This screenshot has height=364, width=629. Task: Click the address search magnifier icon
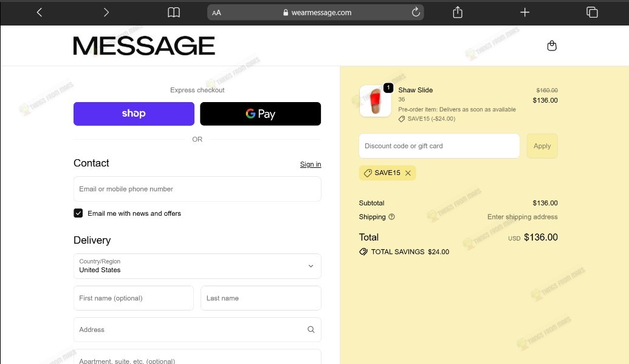click(x=311, y=329)
